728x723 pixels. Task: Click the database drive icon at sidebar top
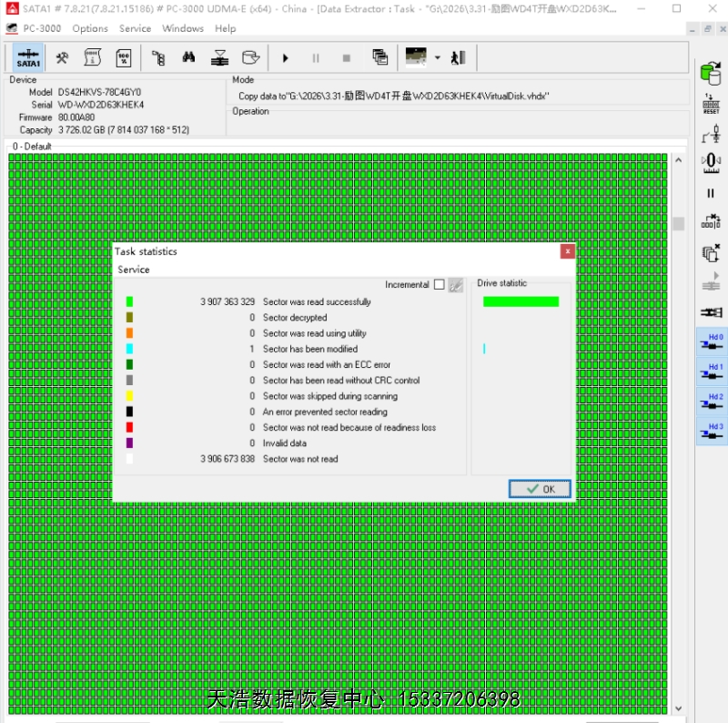pyautogui.click(x=711, y=73)
